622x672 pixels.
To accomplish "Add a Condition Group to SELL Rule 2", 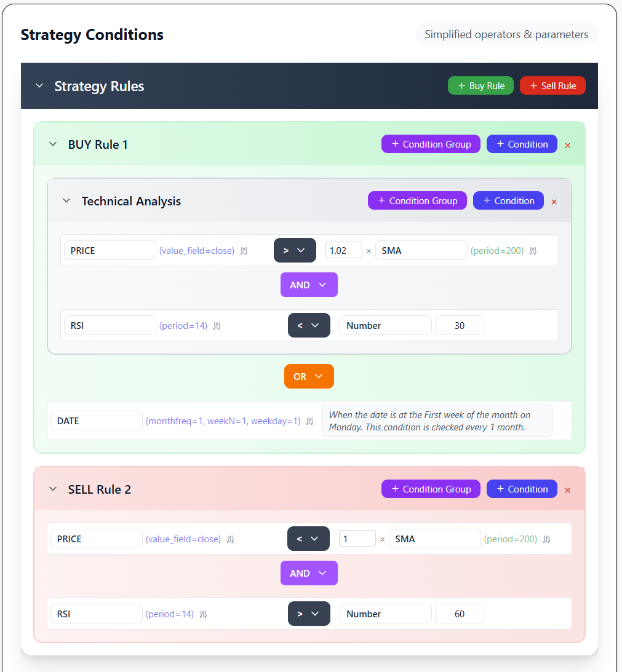I will pyautogui.click(x=431, y=489).
